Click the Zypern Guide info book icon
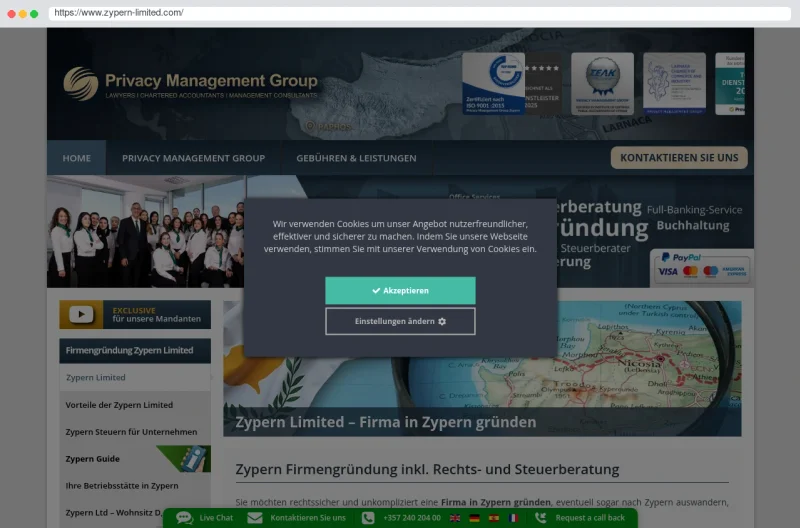This screenshot has width=800, height=528. pyautogui.click(x=194, y=459)
